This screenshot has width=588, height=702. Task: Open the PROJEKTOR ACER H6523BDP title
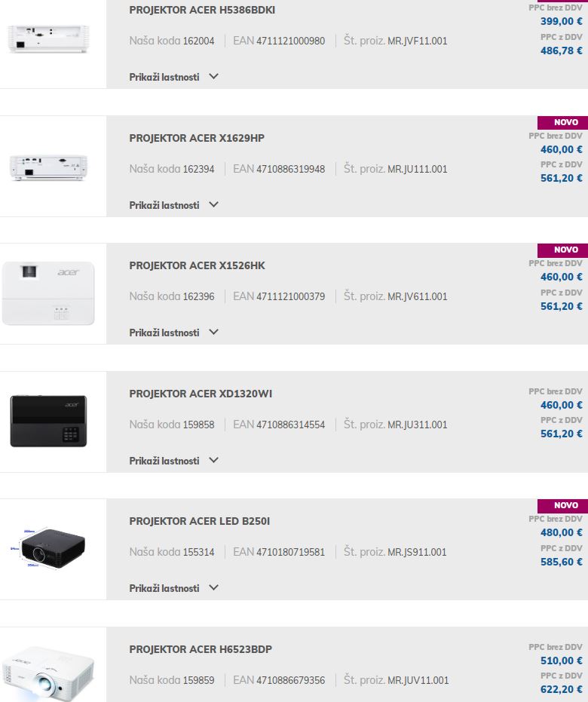(201, 649)
